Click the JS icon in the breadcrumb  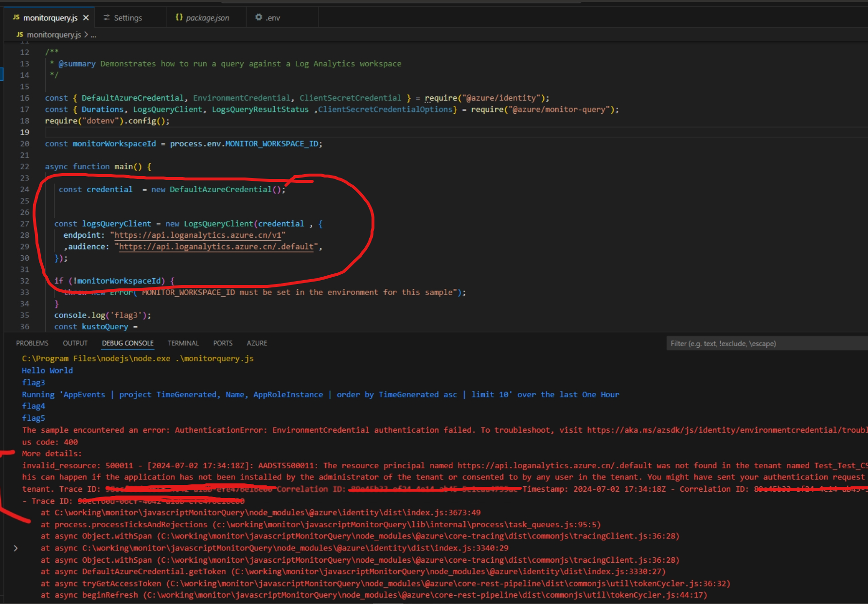(x=19, y=35)
